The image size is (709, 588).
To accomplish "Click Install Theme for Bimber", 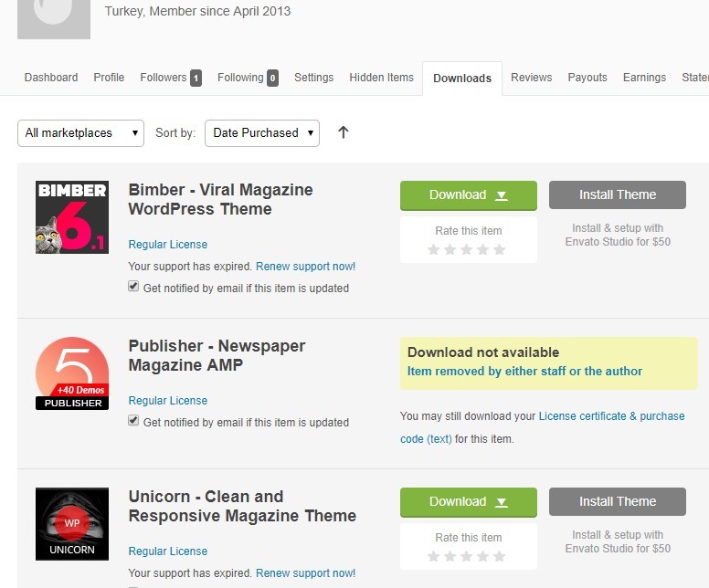I will pos(618,194).
